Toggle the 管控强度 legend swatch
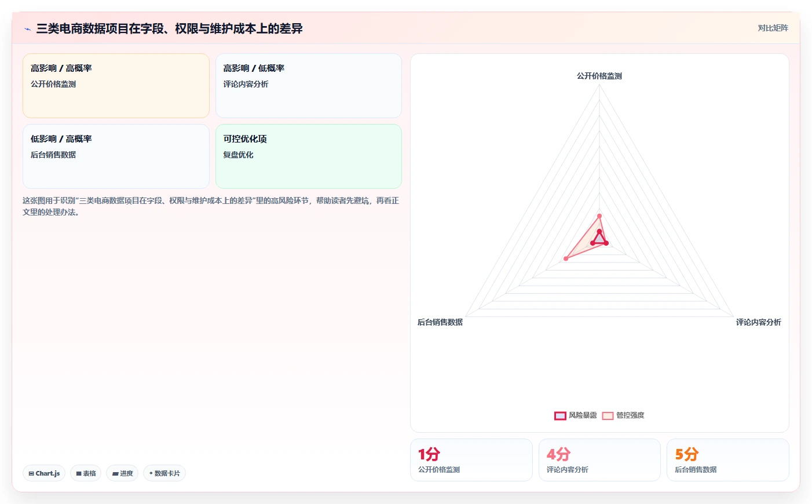This screenshot has height=504, width=812. coord(608,415)
